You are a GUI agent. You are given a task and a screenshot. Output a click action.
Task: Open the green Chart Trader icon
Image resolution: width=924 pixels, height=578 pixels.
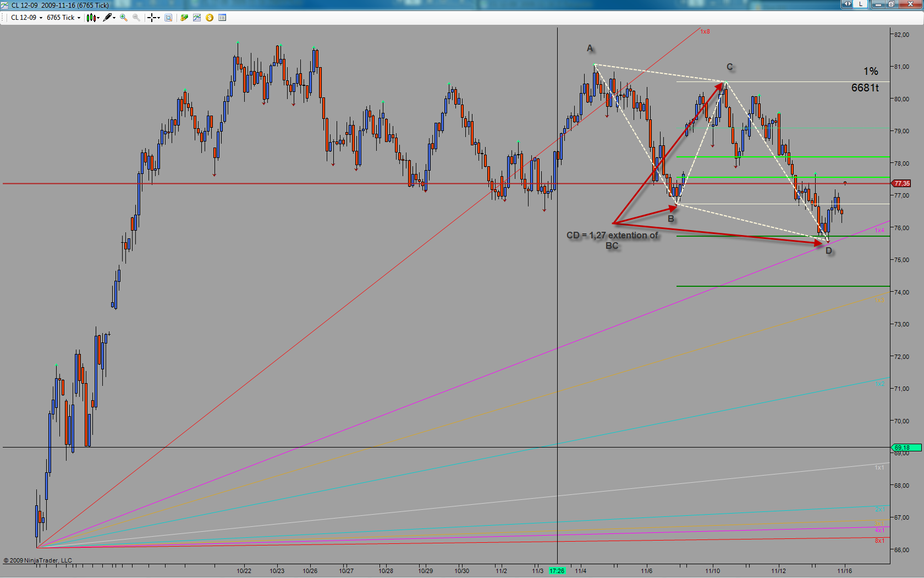[x=184, y=18]
